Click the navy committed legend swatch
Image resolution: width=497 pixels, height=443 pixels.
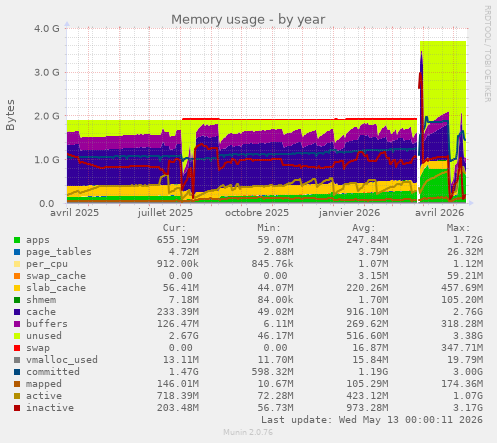point(17,372)
